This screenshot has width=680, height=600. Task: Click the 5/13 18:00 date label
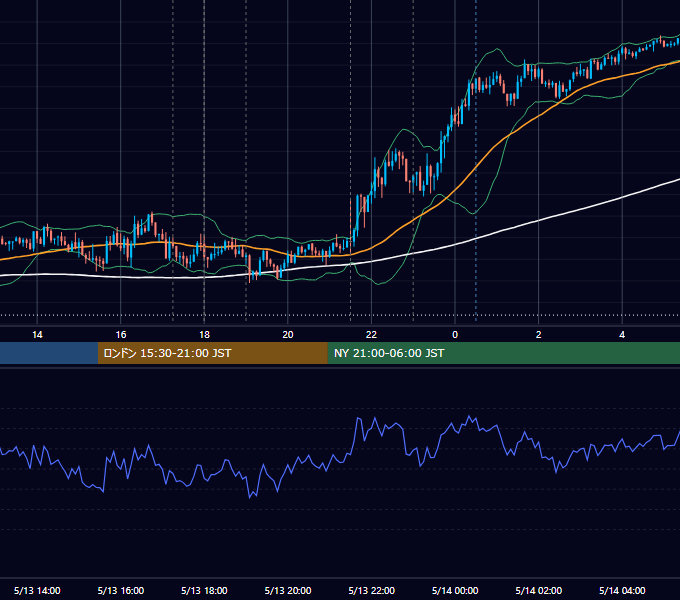tap(204, 590)
